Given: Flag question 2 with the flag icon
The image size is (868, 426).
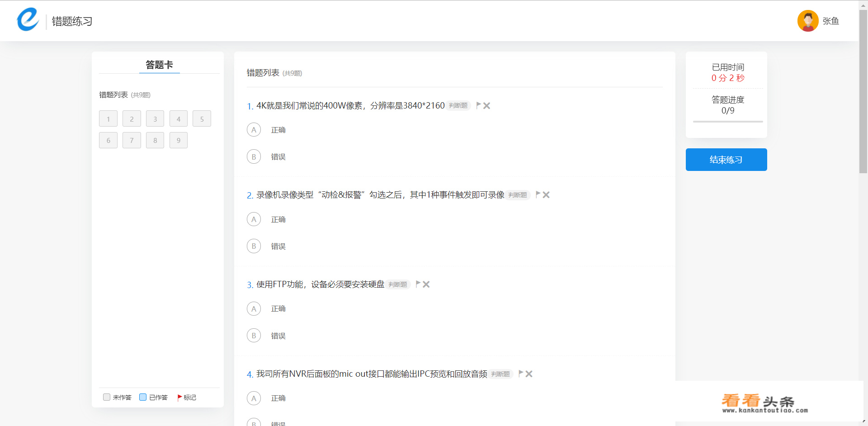Looking at the screenshot, I should coord(538,194).
